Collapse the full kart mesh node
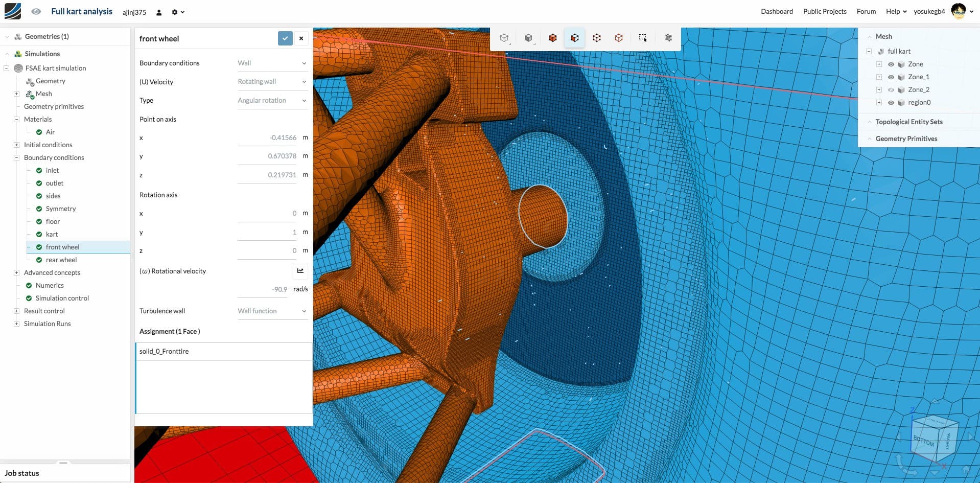 tap(869, 52)
